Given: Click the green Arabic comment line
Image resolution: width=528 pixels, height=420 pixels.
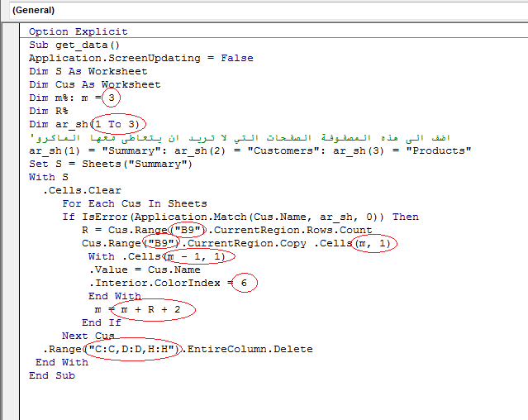Looking at the screenshot, I should coord(240,138).
